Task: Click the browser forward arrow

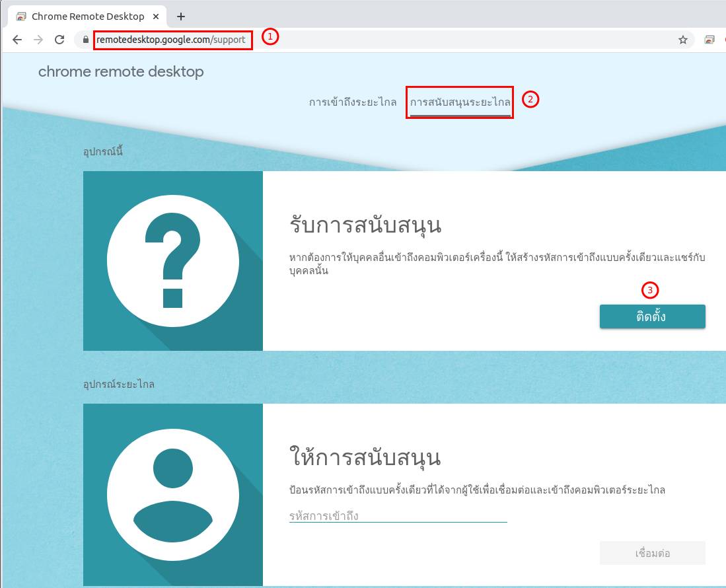Action: click(38, 40)
